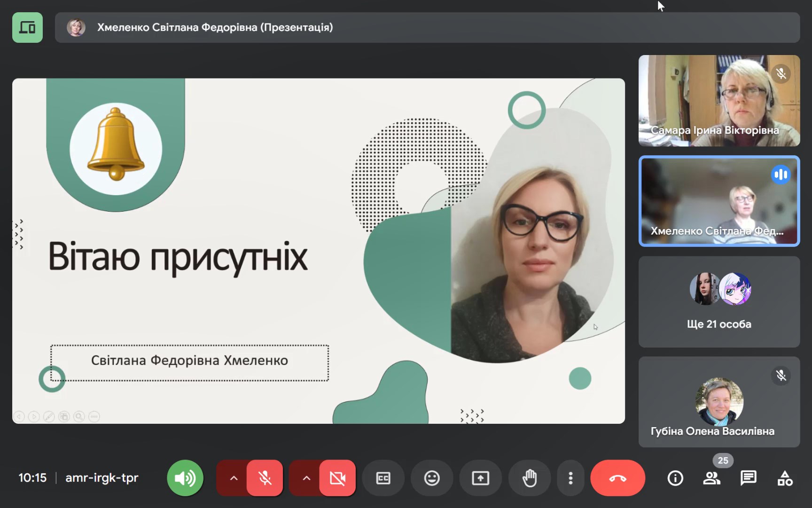Click presenter avatar in top name bar
Screen dimensions: 812x508
76,27
